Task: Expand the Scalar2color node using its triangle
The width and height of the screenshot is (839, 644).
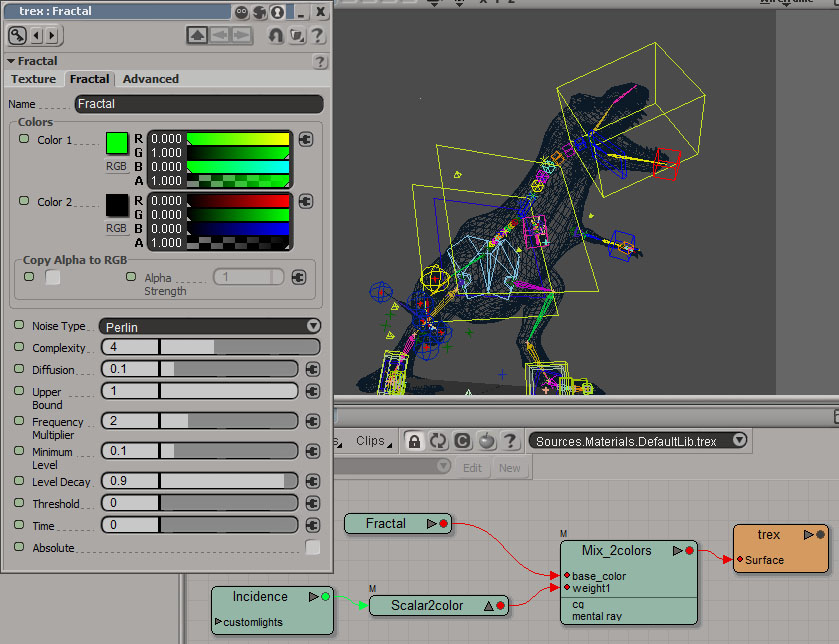Action: (x=488, y=606)
